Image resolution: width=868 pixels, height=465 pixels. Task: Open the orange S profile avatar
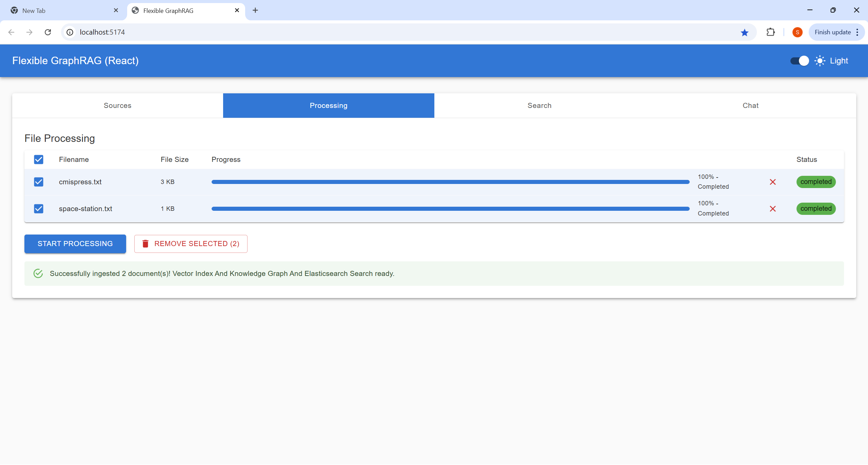point(797,32)
